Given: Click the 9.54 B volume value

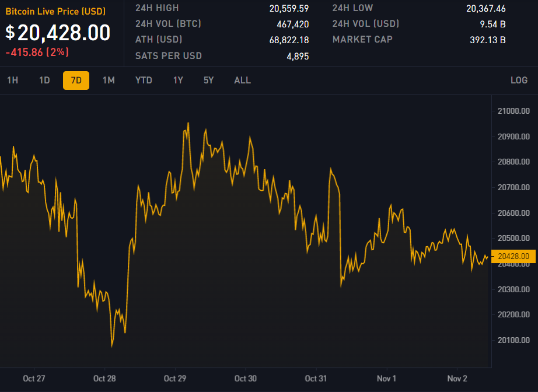Looking at the screenshot, I should pos(492,24).
